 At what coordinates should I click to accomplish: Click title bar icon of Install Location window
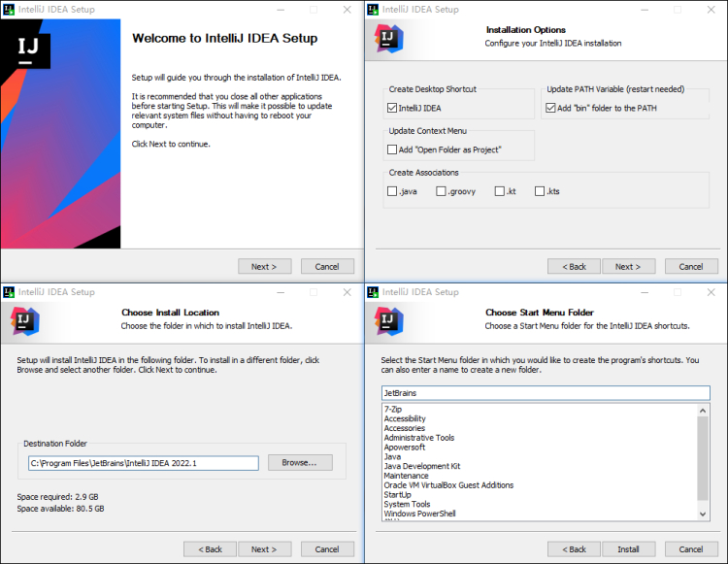pyautogui.click(x=9, y=292)
